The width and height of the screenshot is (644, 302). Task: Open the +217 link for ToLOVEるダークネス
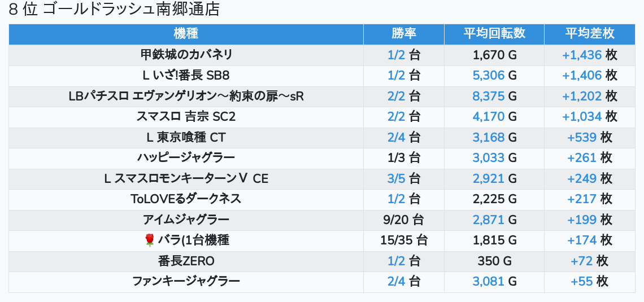click(x=581, y=199)
